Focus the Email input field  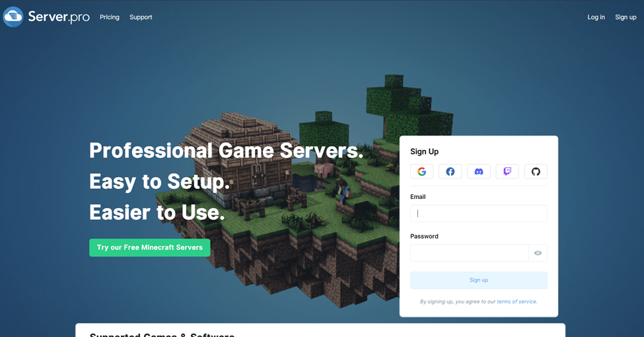coord(478,213)
